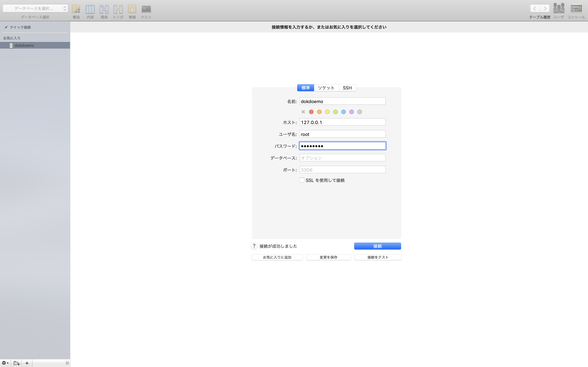Open the Relations (関係) view icon

[x=104, y=9]
